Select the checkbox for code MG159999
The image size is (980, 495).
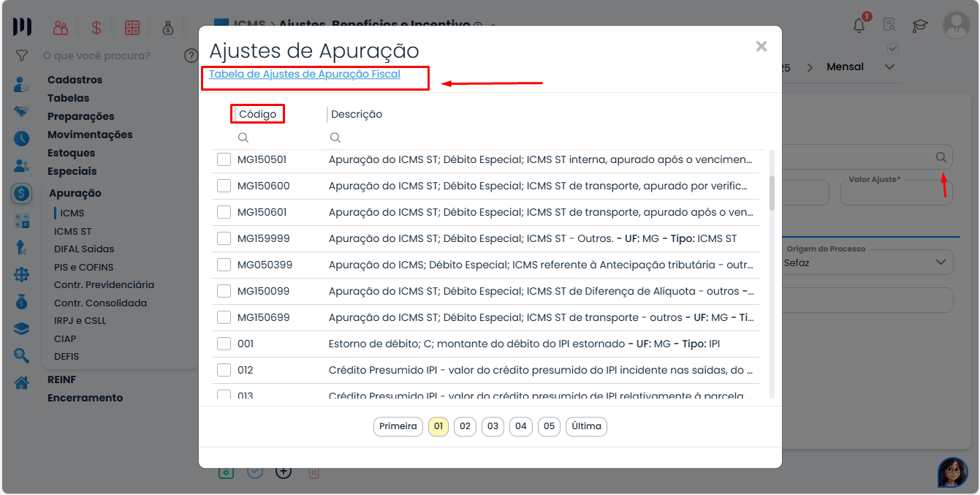point(224,238)
